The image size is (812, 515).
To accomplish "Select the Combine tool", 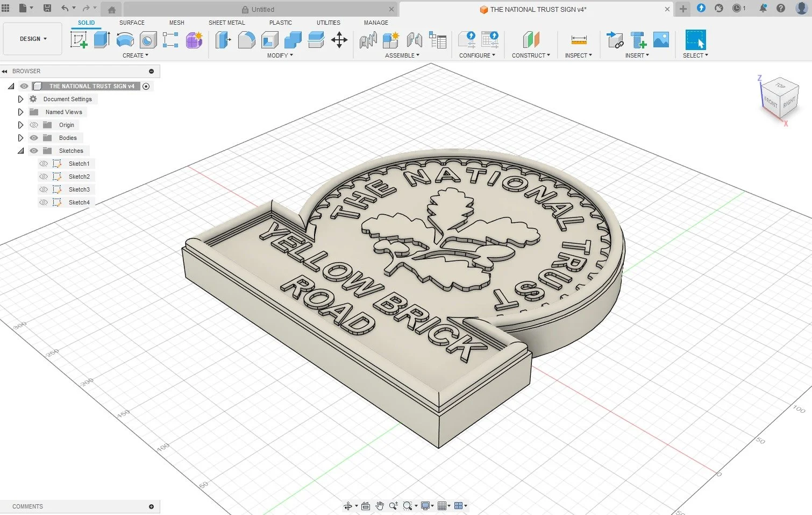I will [293, 40].
